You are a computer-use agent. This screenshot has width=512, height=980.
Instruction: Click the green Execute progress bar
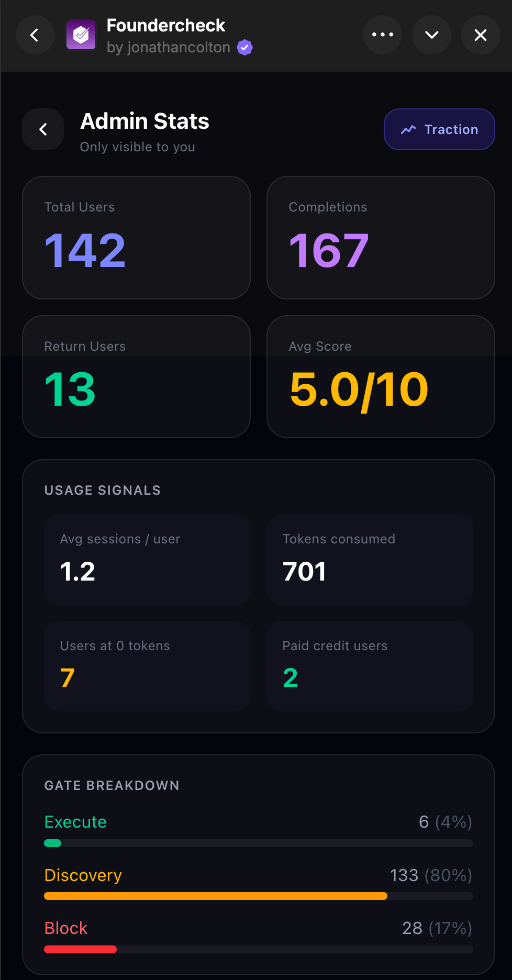53,843
